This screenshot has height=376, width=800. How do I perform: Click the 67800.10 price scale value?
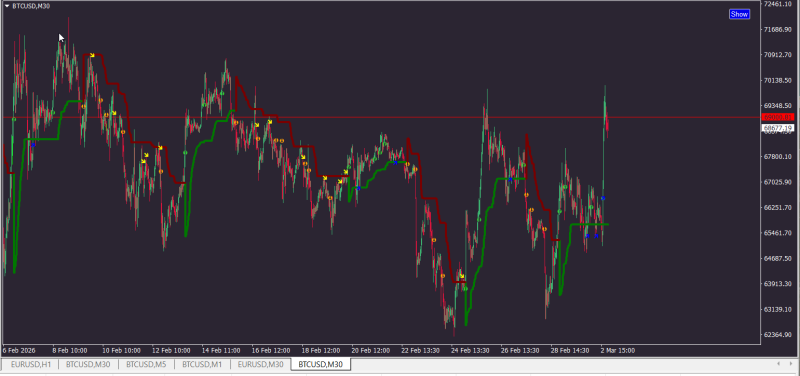pos(778,157)
